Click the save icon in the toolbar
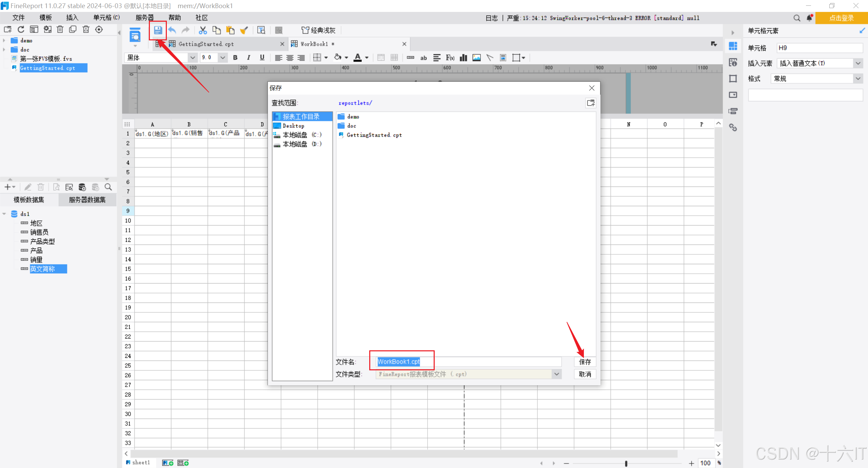The image size is (868, 468). 158,30
